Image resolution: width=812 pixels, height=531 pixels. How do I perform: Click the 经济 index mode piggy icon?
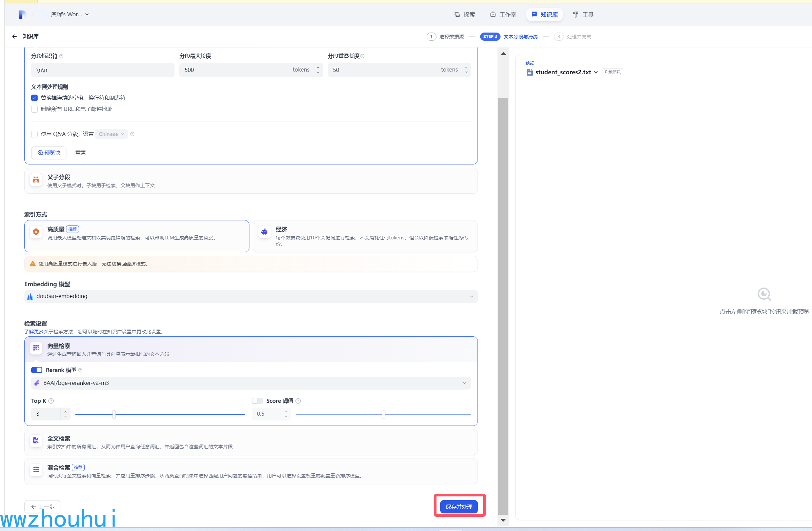tap(264, 232)
